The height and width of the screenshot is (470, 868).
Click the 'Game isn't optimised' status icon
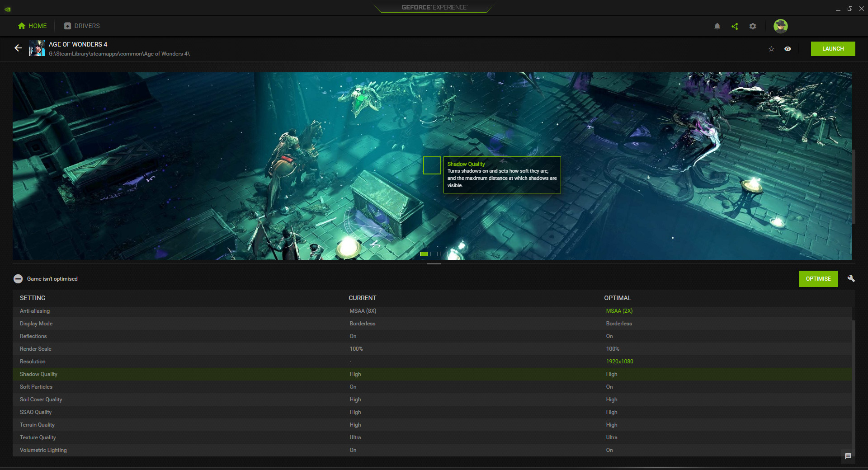pos(18,279)
